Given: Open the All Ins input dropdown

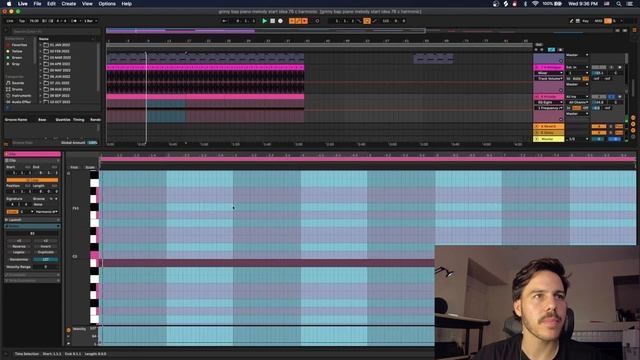Looking at the screenshot, I should pyautogui.click(x=577, y=97).
